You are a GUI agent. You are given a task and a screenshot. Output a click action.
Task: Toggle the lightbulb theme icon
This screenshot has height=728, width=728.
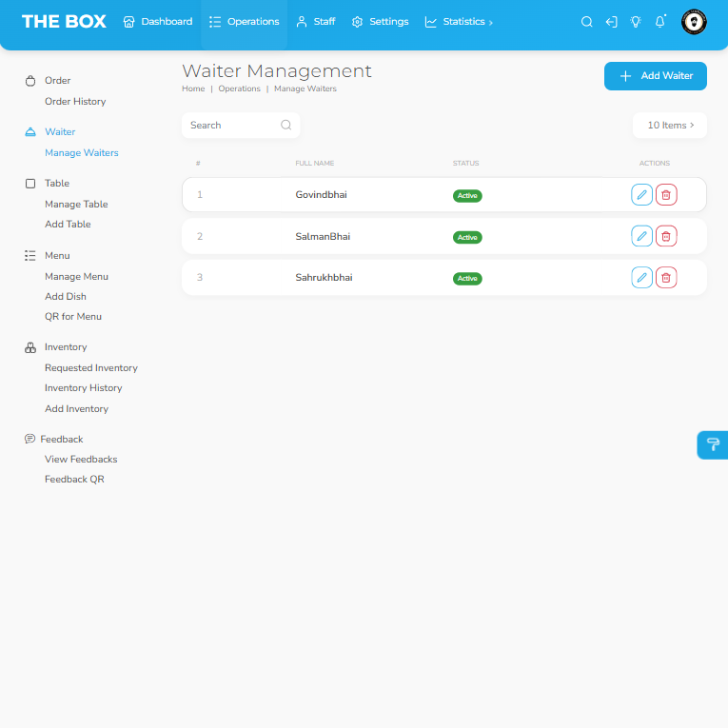(x=636, y=22)
